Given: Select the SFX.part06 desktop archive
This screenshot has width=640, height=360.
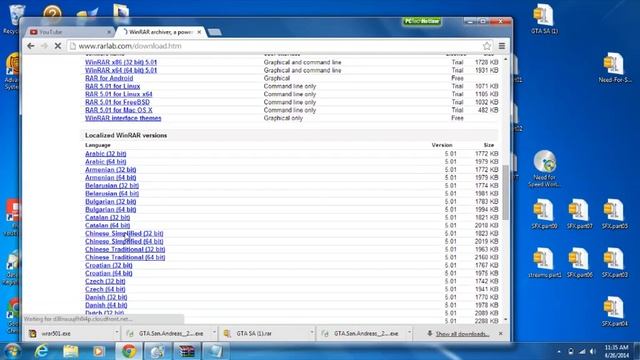Looking at the screenshot, I should click(579, 263).
